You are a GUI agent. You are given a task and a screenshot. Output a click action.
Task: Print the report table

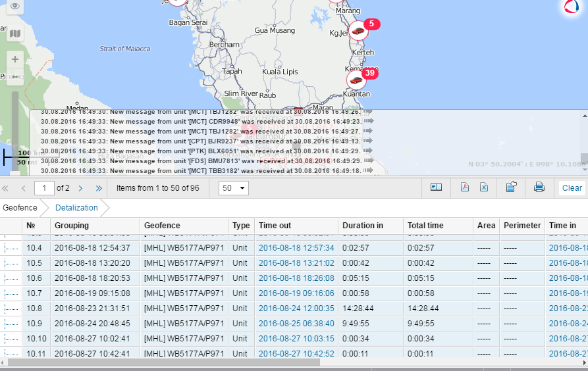click(x=539, y=187)
